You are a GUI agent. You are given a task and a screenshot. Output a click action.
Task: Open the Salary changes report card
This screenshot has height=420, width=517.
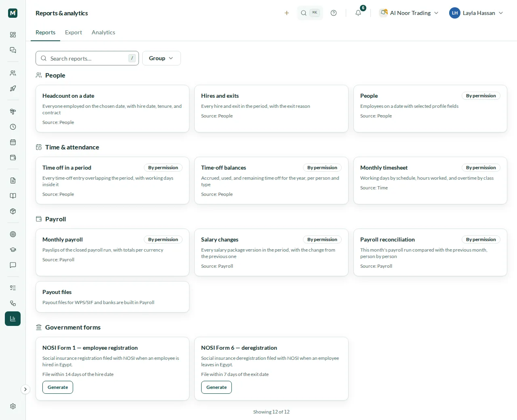point(271,252)
